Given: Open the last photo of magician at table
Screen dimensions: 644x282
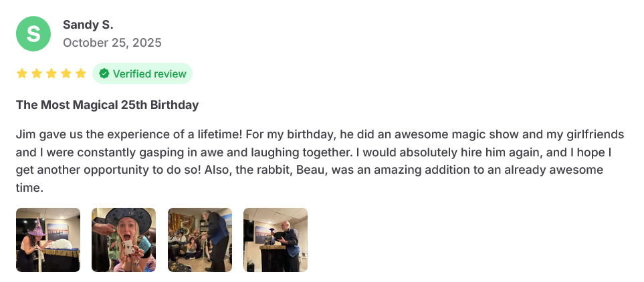Looking at the screenshot, I should pos(276,240).
